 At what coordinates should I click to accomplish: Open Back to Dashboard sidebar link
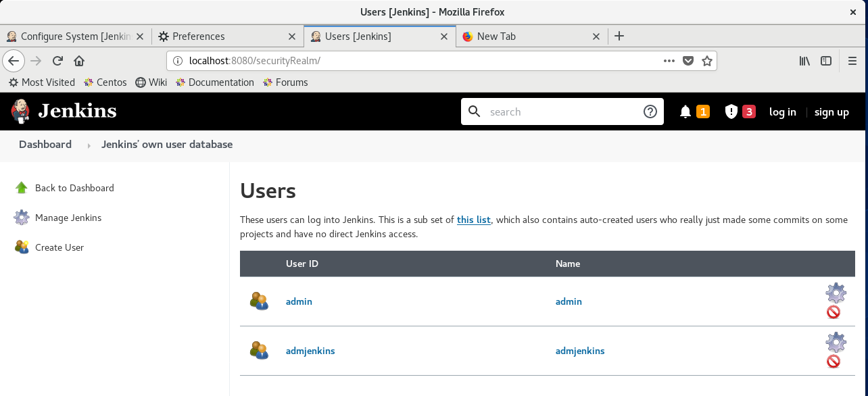(x=74, y=188)
